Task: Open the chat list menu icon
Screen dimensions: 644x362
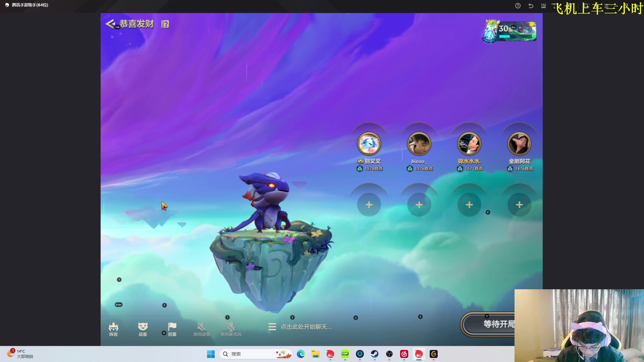Action: tap(272, 327)
